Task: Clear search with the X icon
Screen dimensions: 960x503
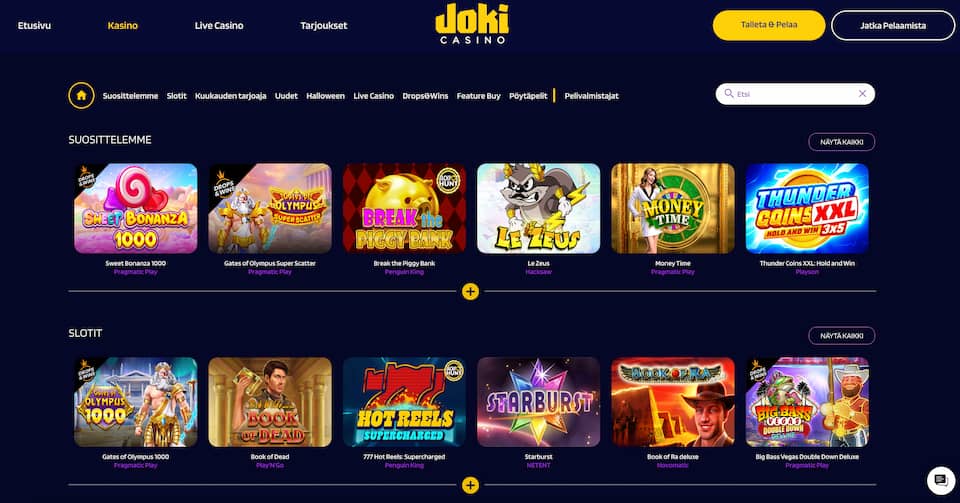Action: (862, 94)
